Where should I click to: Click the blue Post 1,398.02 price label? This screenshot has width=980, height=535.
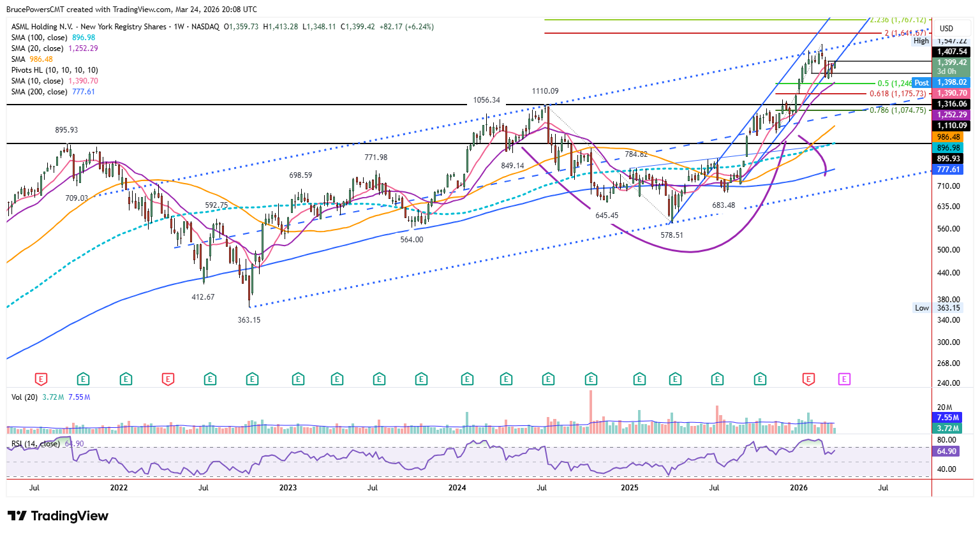click(941, 83)
